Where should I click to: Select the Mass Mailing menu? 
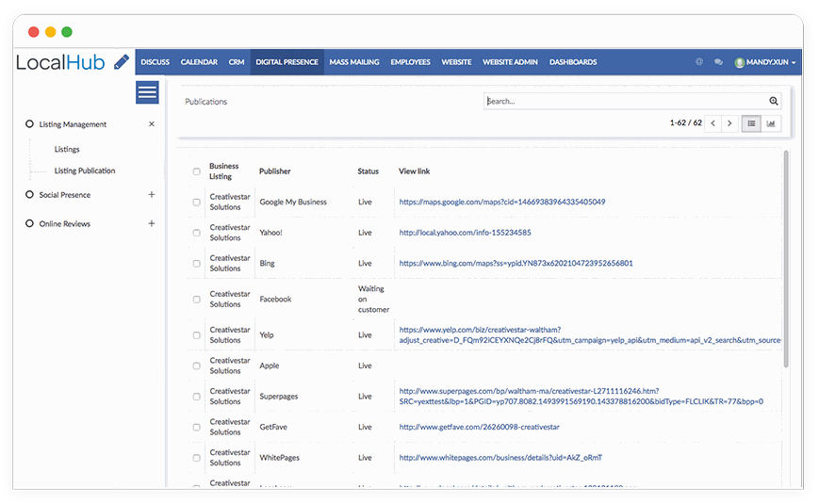click(354, 62)
